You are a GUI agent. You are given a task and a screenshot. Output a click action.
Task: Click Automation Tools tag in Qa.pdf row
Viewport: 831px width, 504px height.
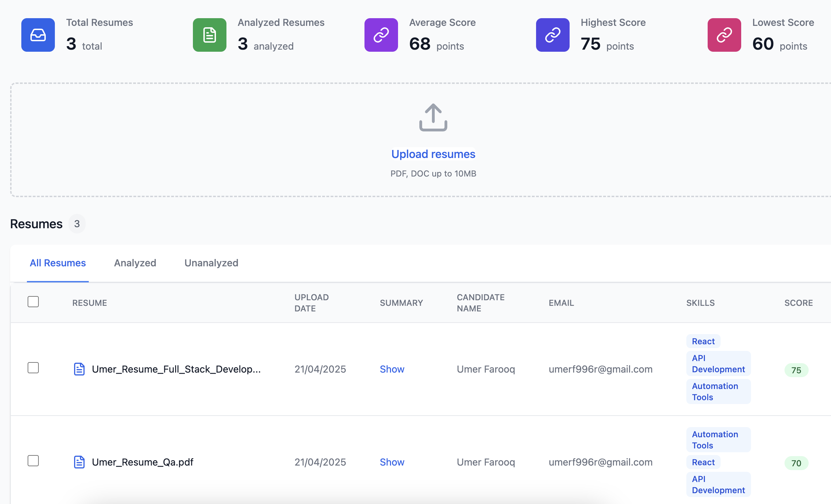[718, 440]
